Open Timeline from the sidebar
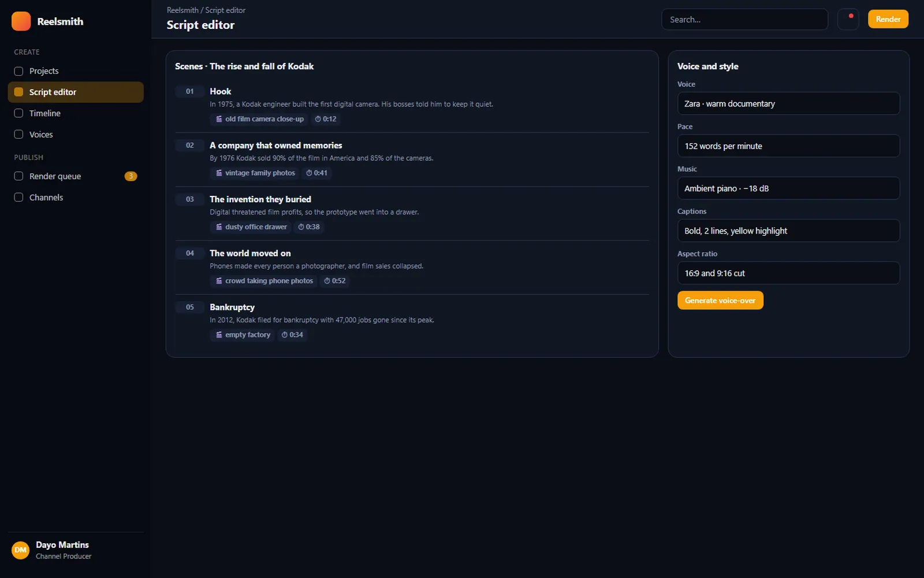The image size is (924, 578). [x=76, y=113]
